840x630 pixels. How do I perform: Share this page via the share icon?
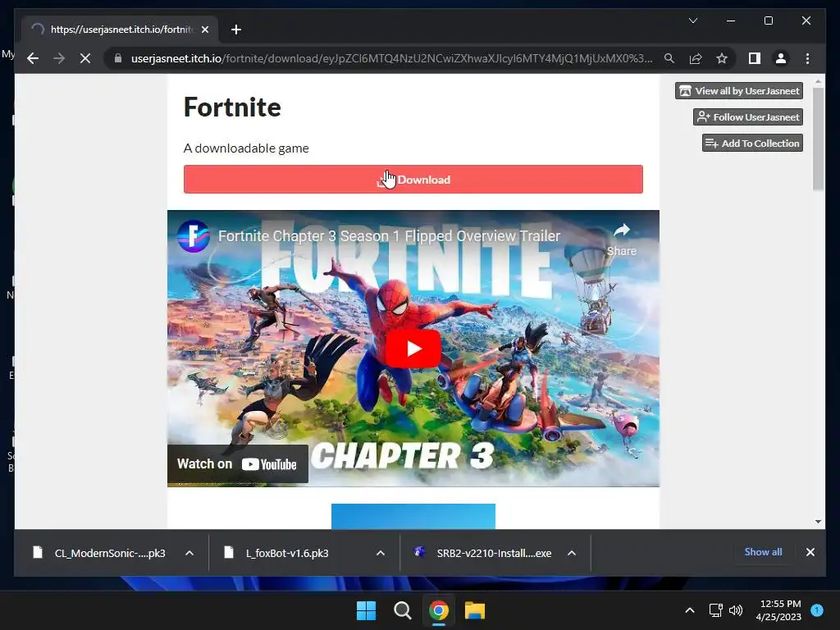pos(696,58)
